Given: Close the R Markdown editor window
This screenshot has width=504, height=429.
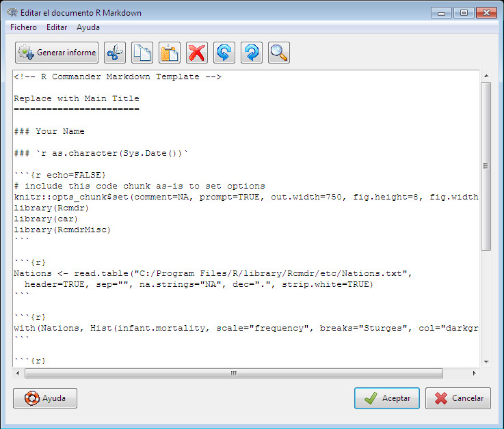Looking at the screenshot, I should point(486,13).
